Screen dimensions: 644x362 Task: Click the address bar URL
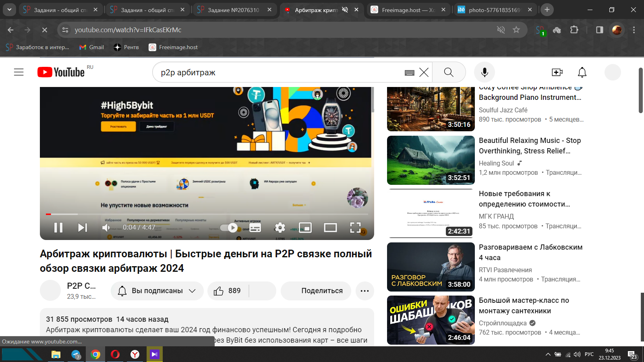tap(128, 30)
